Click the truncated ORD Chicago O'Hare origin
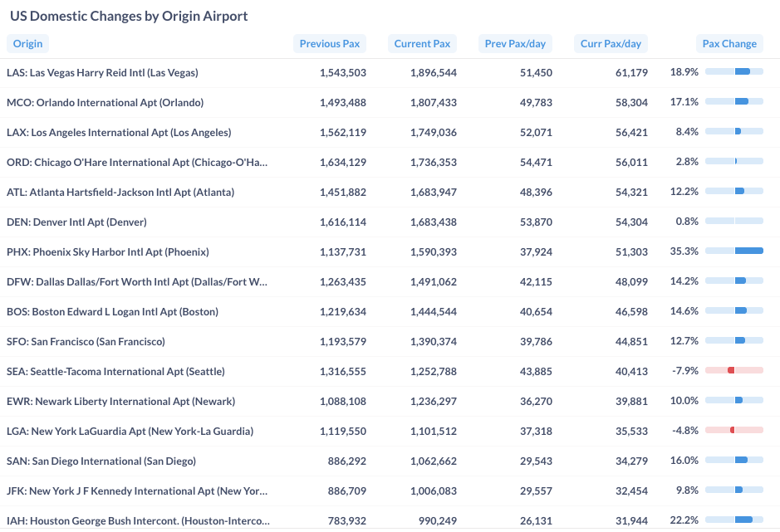The width and height of the screenshot is (780, 532). tap(137, 163)
